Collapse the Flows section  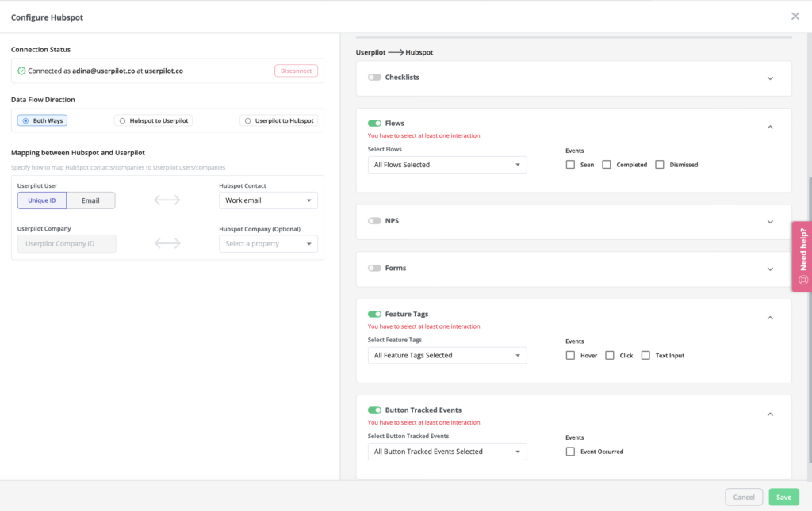(770, 128)
